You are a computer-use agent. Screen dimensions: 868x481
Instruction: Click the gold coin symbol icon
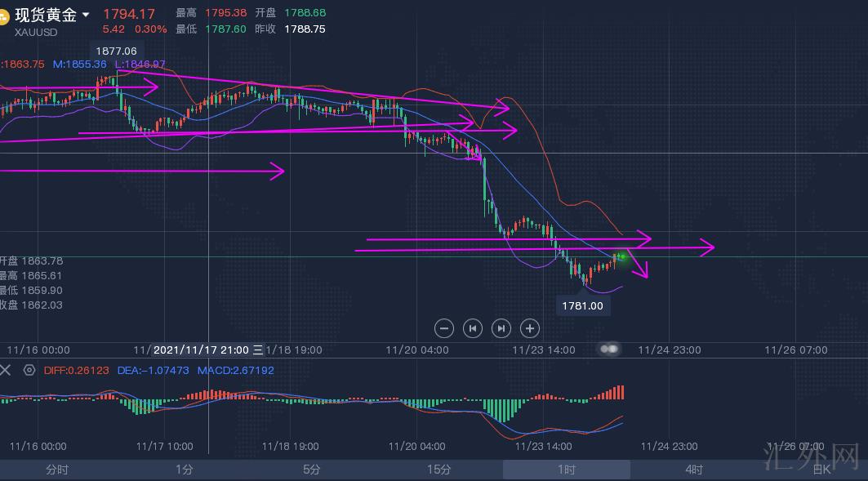(x=3, y=16)
